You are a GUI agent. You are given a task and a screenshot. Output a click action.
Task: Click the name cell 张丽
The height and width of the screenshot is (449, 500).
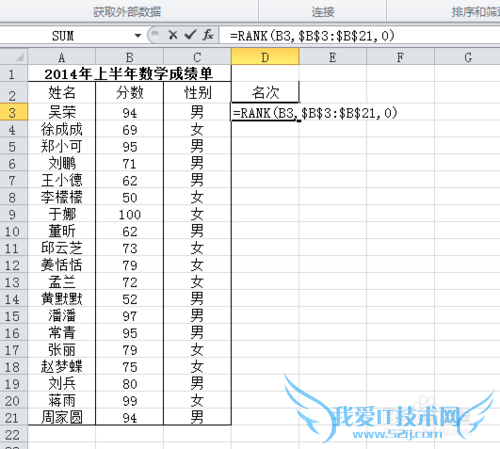62,350
